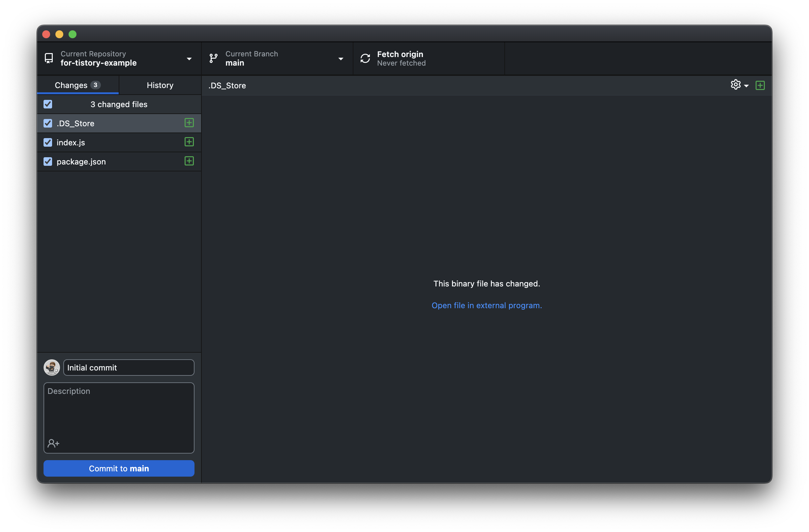Open the dropdown arrow beside settings gear
The width and height of the screenshot is (809, 532).
tap(746, 86)
